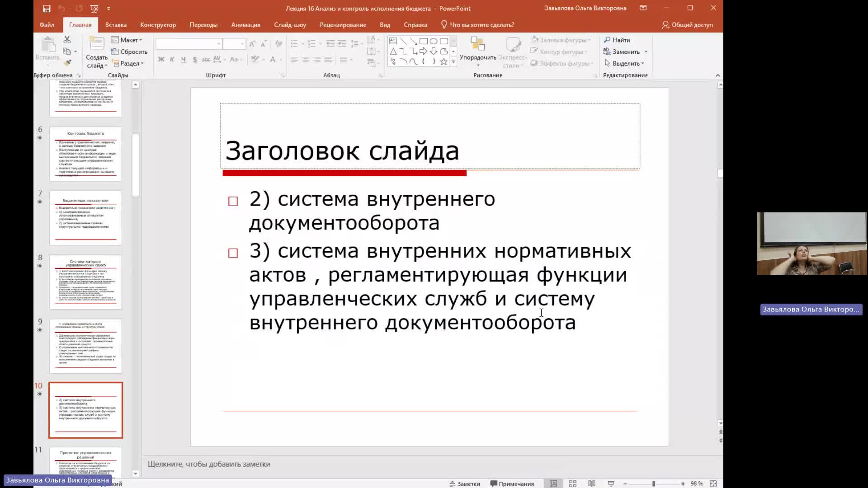
Task: Open the Макет layout dropdown
Action: pyautogui.click(x=127, y=40)
